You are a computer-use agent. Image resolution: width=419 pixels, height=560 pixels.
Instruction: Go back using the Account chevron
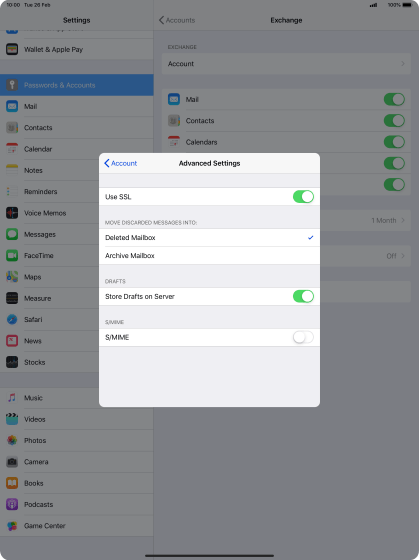tap(120, 163)
